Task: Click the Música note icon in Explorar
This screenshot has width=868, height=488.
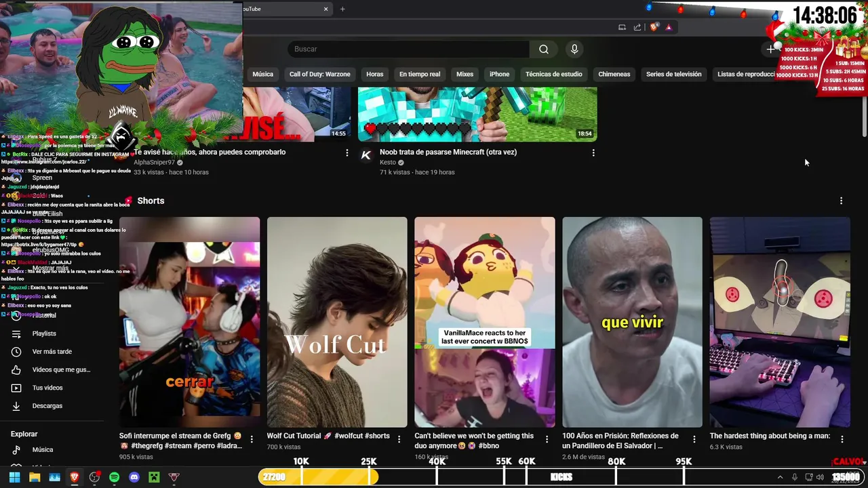Action: point(16,450)
